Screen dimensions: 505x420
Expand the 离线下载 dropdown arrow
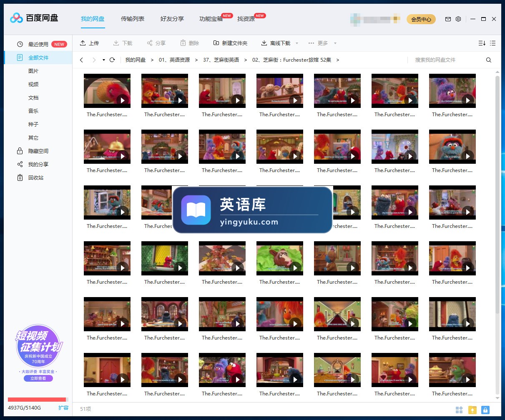(x=297, y=43)
